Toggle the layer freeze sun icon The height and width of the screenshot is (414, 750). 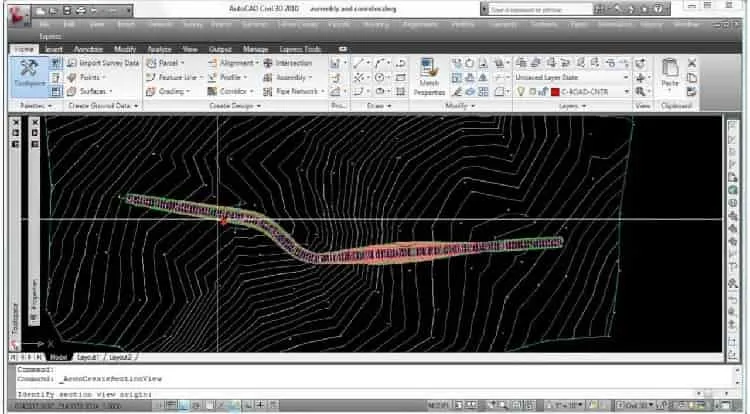532,91
